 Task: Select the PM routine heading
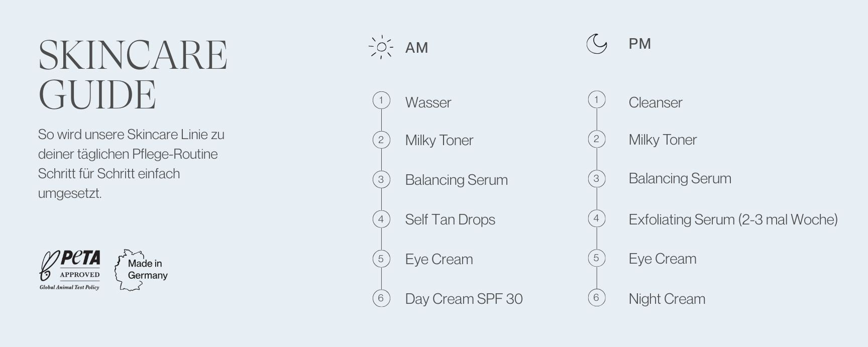(639, 44)
